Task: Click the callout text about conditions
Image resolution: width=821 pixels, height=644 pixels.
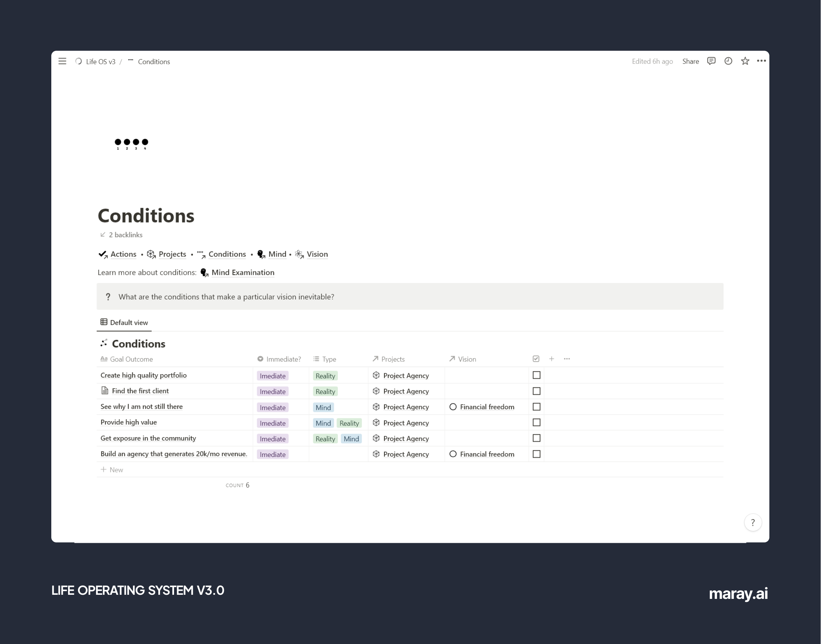Action: (x=226, y=297)
